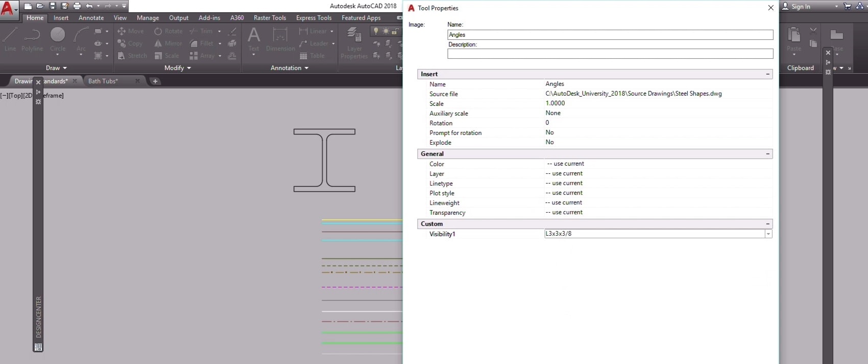Expand the Draw panel dropdown

(x=57, y=68)
